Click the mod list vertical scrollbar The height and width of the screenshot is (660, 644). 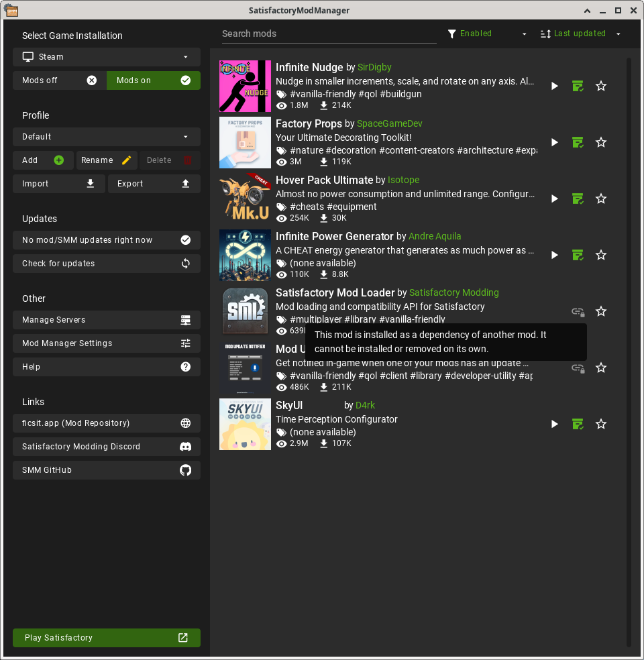(629, 352)
